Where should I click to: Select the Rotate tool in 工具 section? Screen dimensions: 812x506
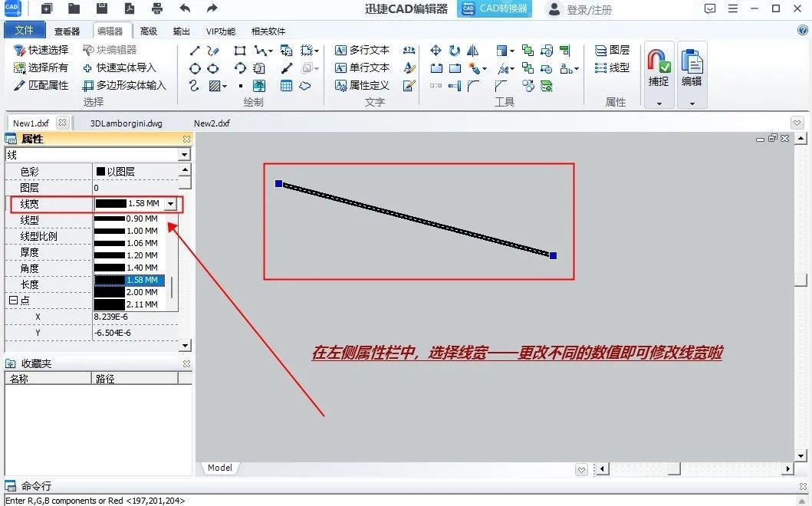pyautogui.click(x=454, y=51)
